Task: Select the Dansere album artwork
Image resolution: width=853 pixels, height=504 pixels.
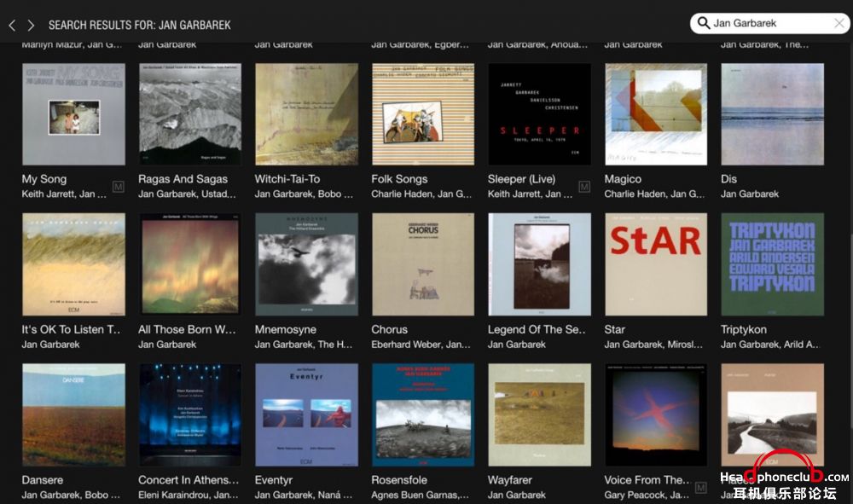Action: tap(73, 414)
